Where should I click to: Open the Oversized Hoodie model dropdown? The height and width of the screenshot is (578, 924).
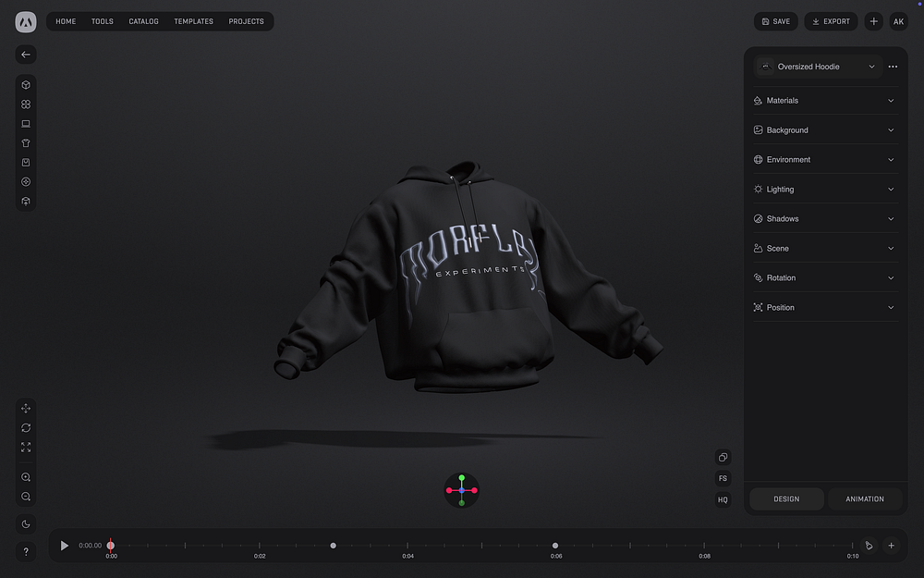[x=819, y=67]
